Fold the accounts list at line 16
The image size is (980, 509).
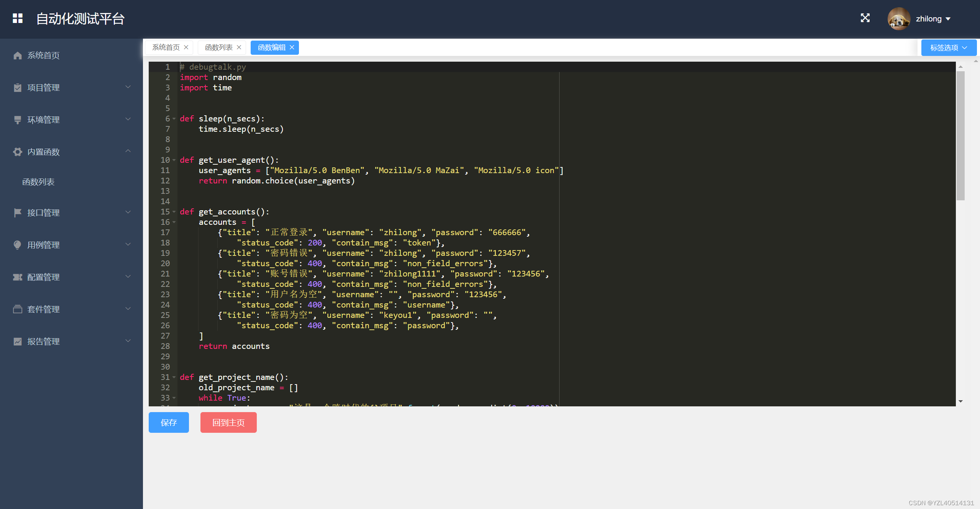[x=174, y=223]
